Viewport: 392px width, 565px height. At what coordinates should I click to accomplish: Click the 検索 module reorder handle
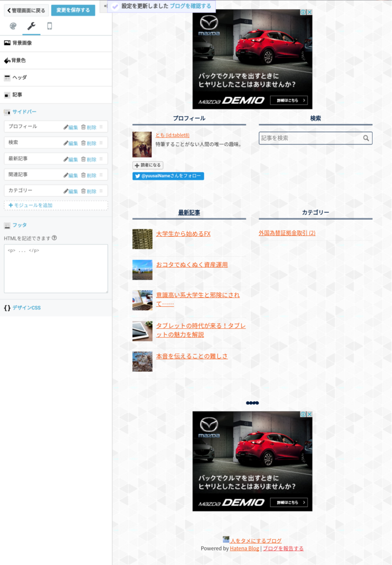pos(101,143)
